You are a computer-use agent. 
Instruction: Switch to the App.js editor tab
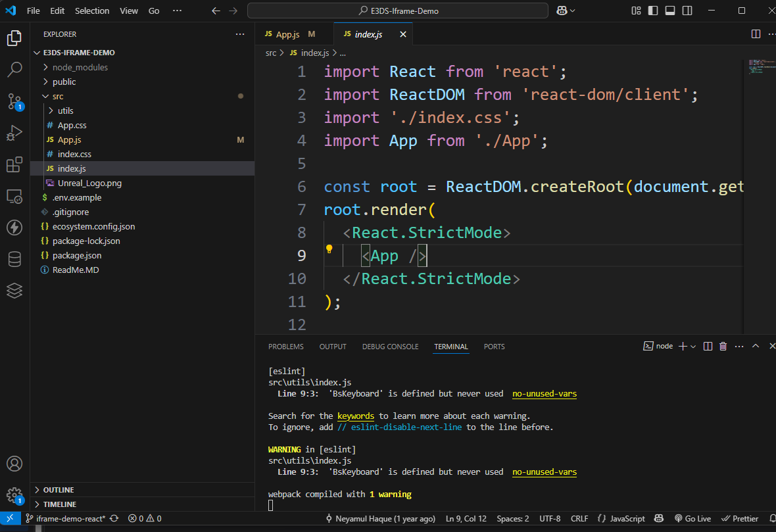tap(287, 34)
